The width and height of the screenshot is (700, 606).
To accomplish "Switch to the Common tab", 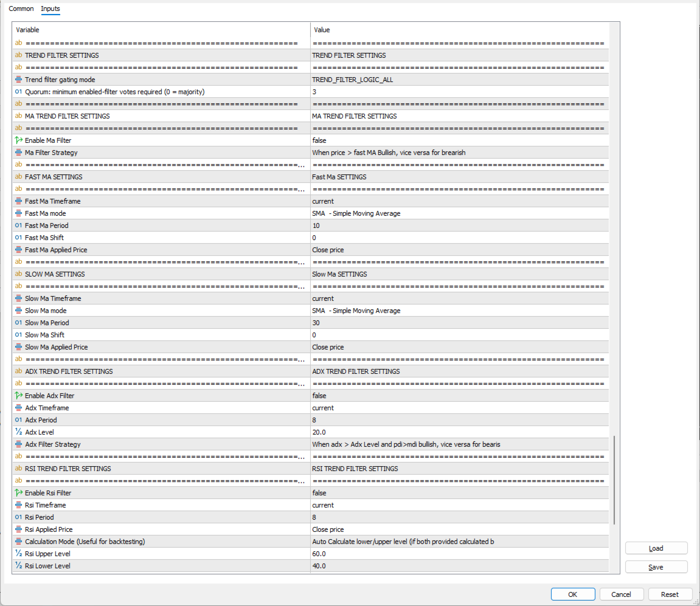I will (x=21, y=9).
